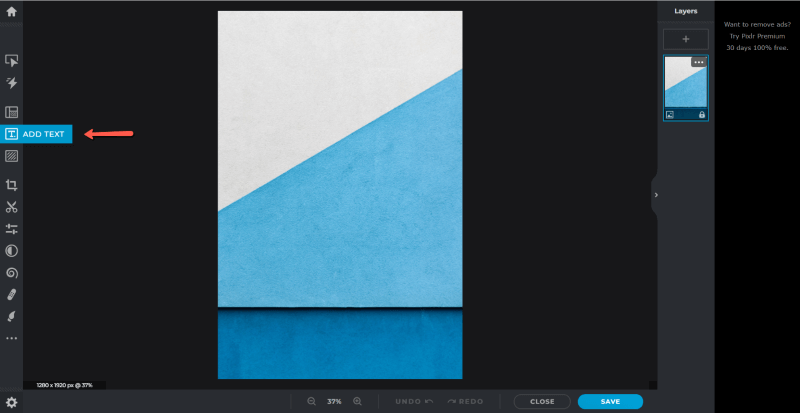The image size is (800, 413).
Task: Open the Add element fill tool
Action: click(x=11, y=156)
